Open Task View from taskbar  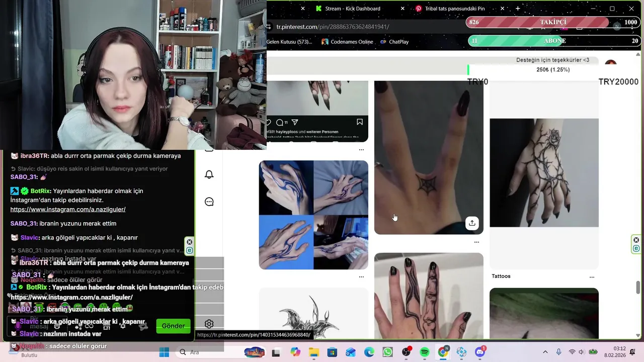tap(276, 353)
